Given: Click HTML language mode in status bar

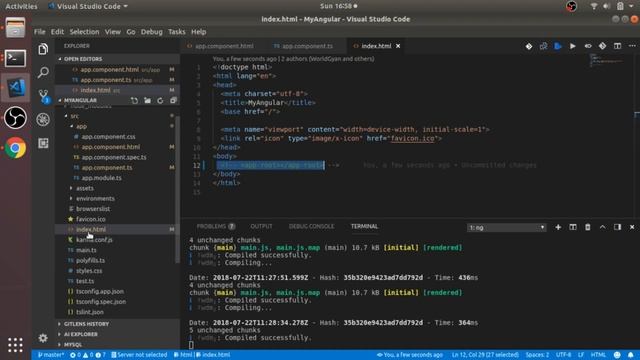Looking at the screenshot, I should point(598,355).
